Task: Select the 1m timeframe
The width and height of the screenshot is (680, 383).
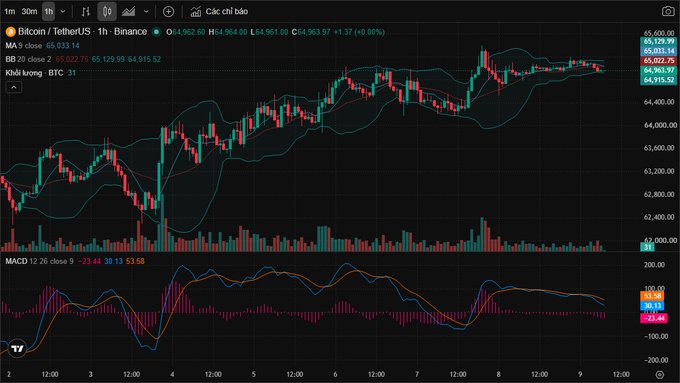Action: (10, 12)
